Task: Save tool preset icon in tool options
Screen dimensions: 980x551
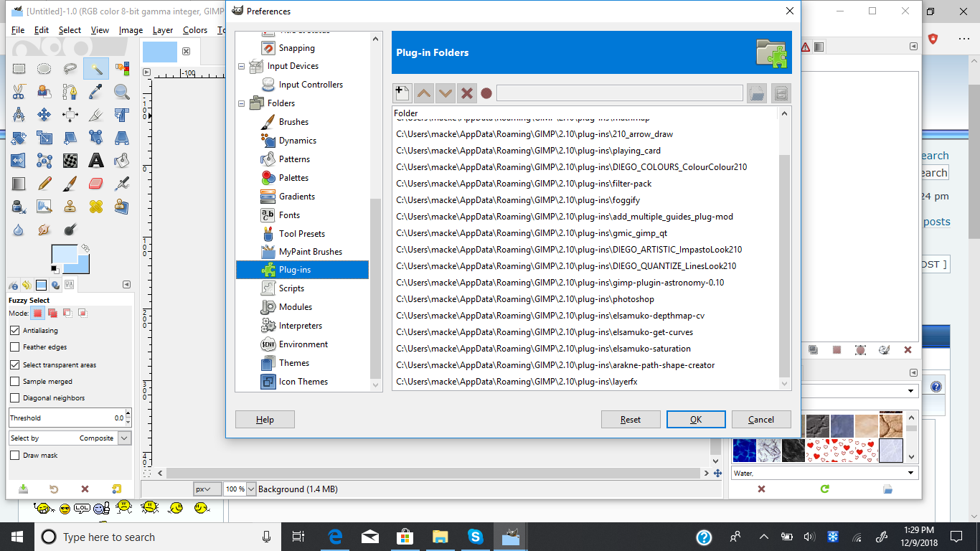Action: 23,489
